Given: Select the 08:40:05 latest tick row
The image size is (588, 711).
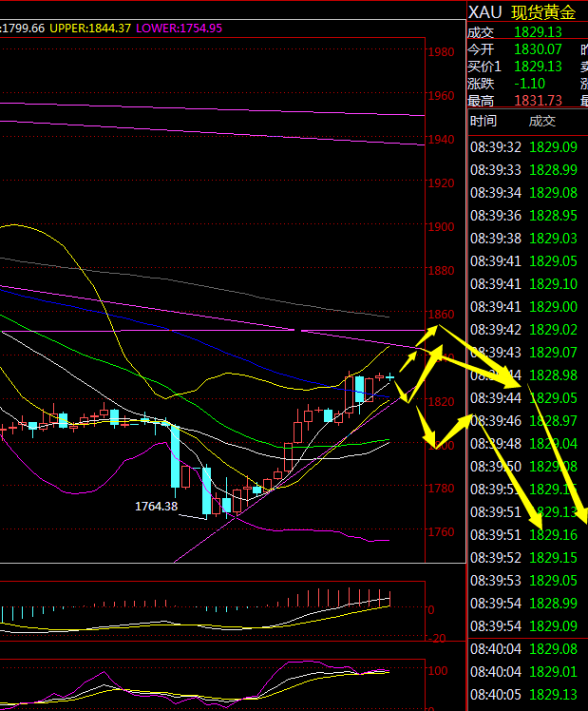Looking at the screenshot, I should 523,694.
